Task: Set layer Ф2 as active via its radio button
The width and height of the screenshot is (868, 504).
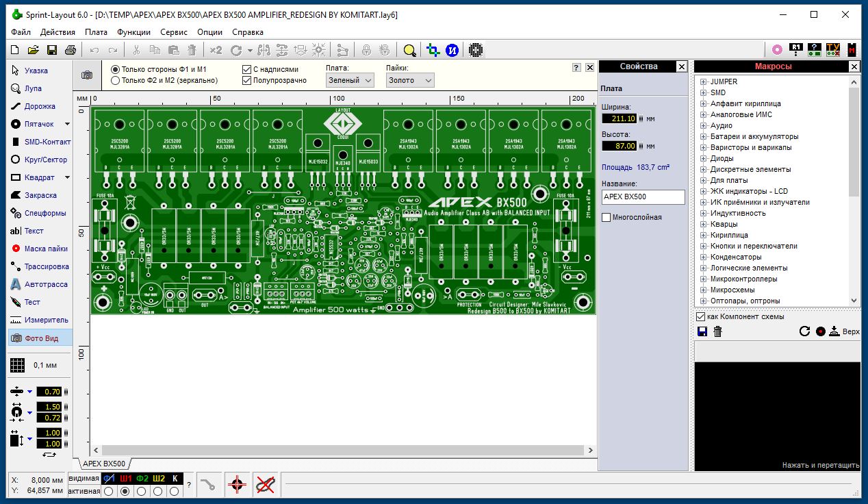Action: click(x=141, y=491)
